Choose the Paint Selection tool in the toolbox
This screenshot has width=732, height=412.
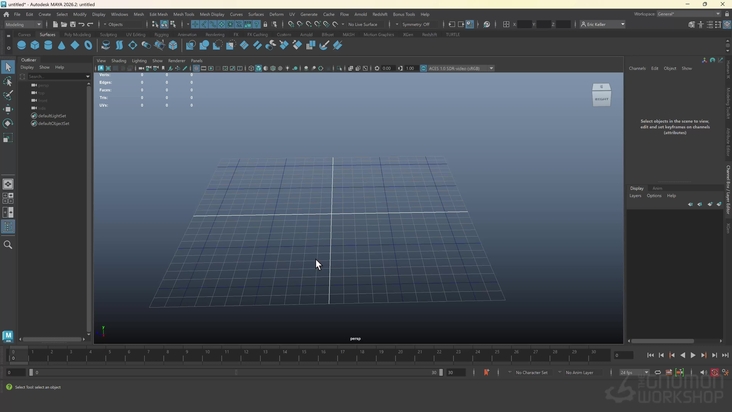point(8,95)
